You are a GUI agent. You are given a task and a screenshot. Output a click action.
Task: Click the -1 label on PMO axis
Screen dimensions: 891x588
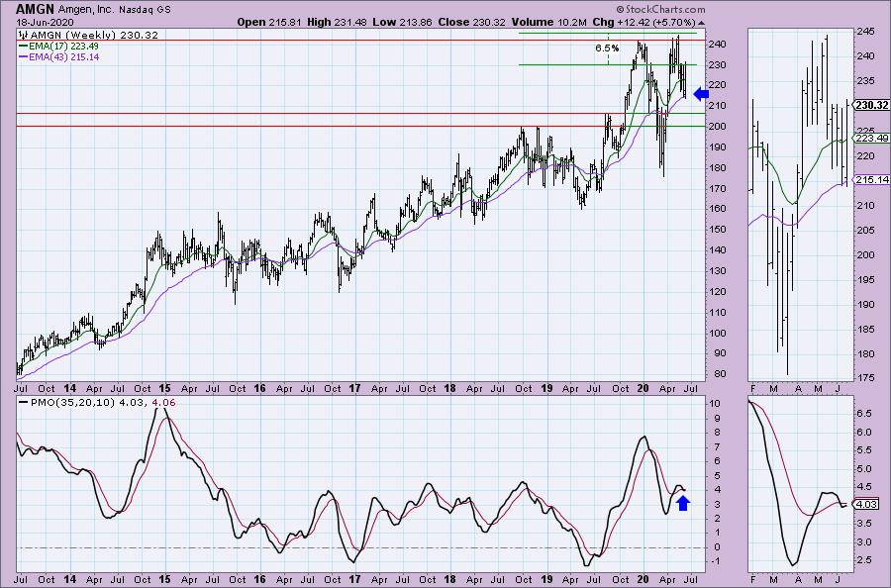714,561
